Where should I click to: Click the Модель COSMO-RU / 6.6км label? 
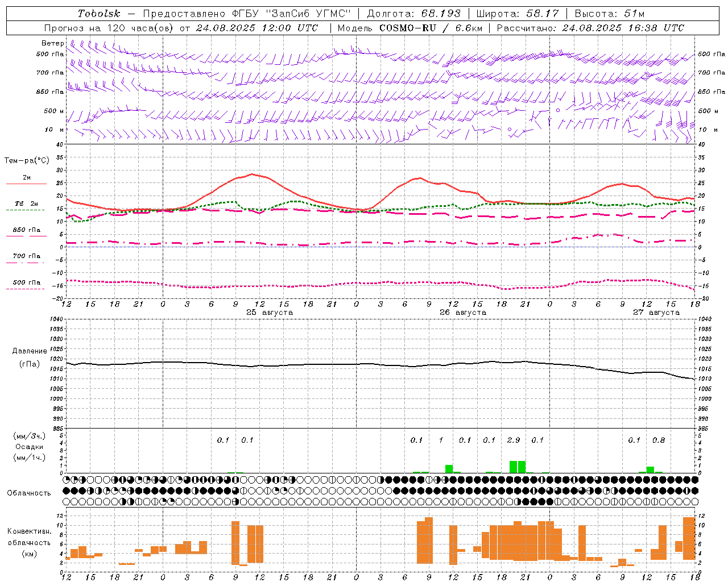click(x=410, y=28)
